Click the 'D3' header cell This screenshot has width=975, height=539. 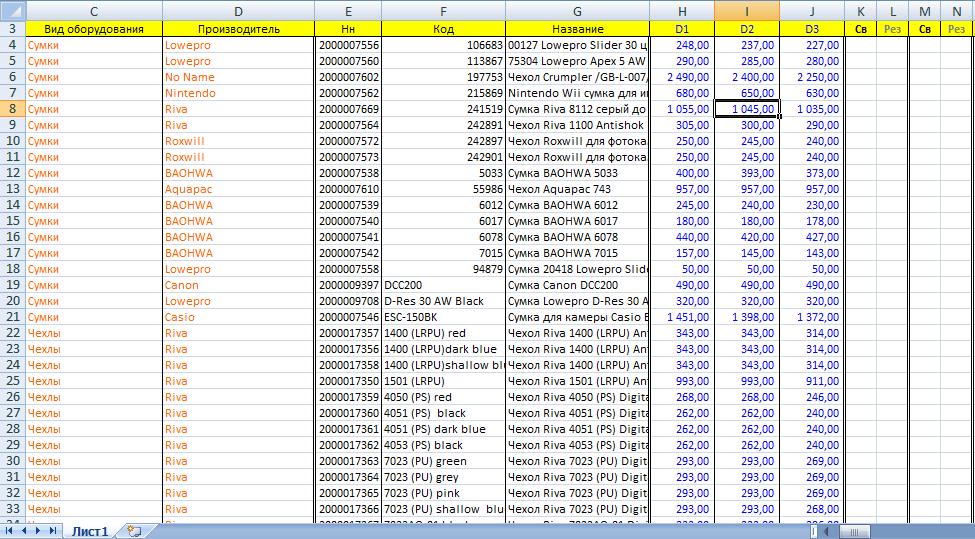click(x=811, y=29)
